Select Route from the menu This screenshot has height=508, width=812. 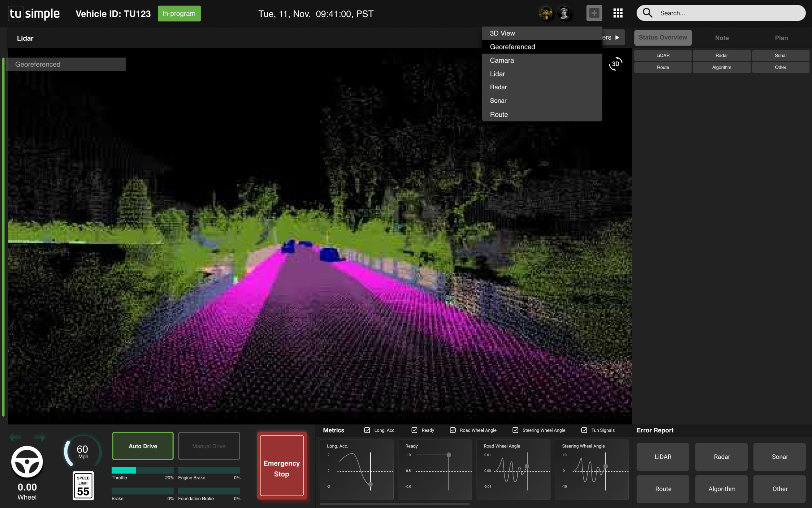click(542, 114)
